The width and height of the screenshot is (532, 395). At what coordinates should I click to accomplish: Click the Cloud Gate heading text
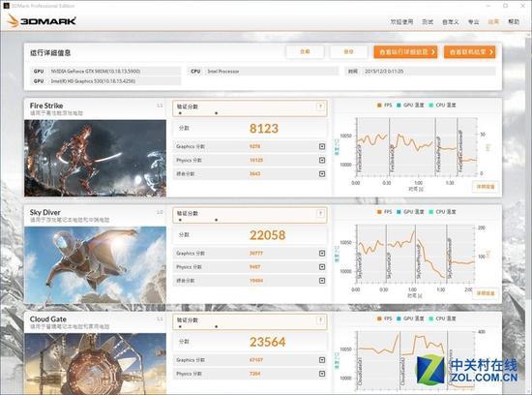point(47,319)
